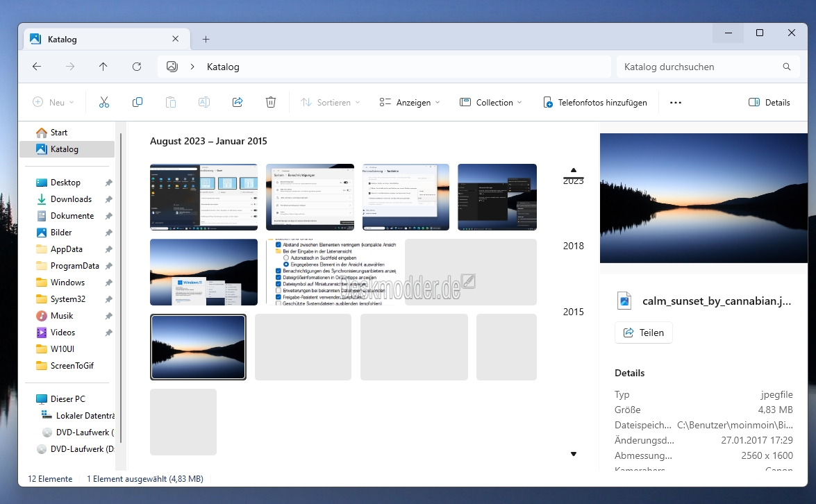The width and height of the screenshot is (816, 504).
Task: Jump to 2018 in the timeline scrubber
Action: coord(573,246)
